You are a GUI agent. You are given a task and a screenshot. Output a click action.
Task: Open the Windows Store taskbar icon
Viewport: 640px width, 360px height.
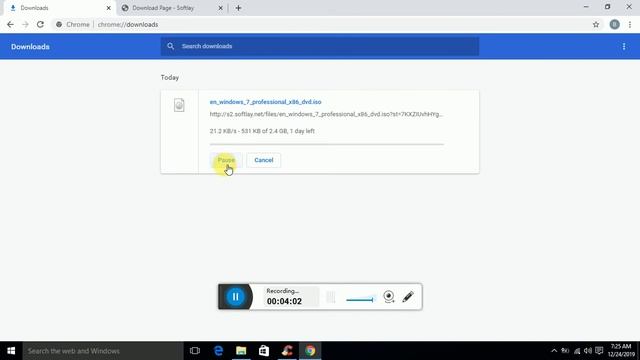pyautogui.click(x=264, y=351)
